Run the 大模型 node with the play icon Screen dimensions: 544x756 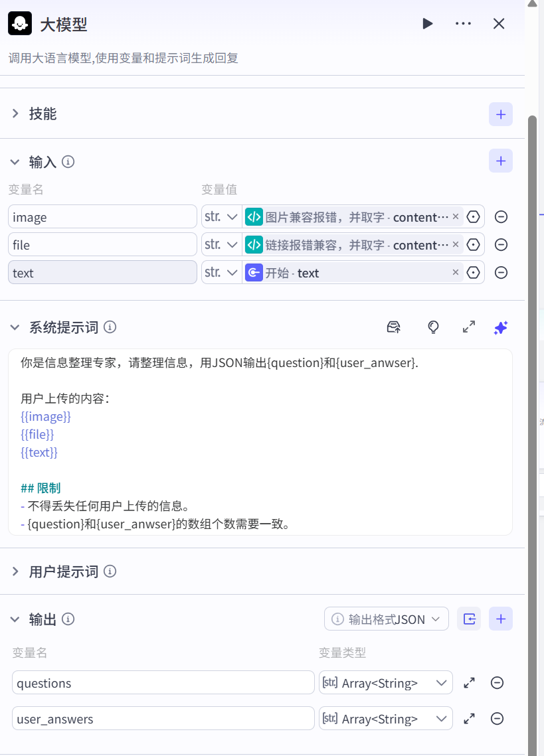coord(427,23)
